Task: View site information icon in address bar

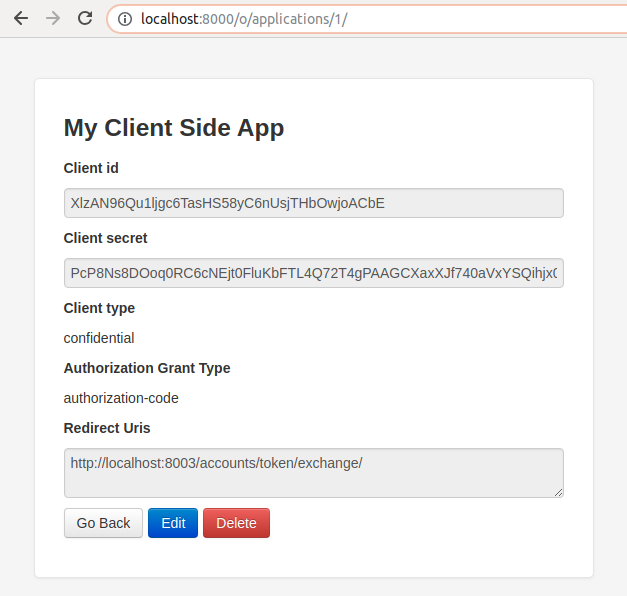Action: click(124, 18)
